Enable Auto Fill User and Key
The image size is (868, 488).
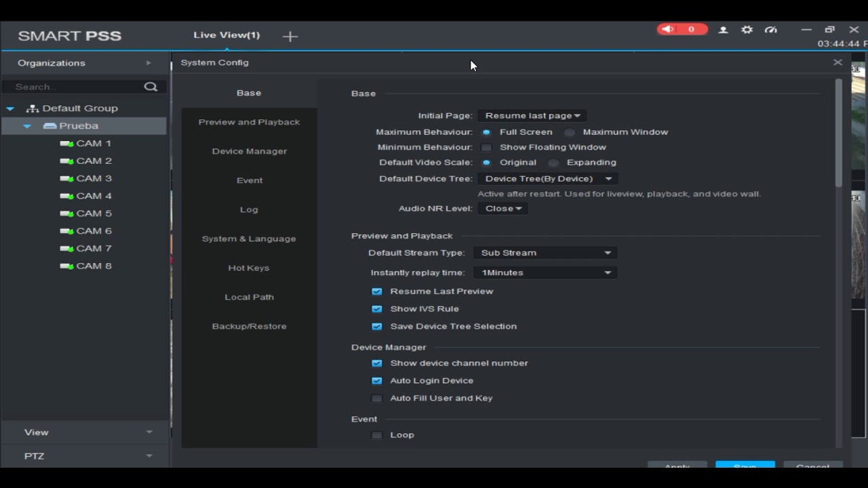pos(377,399)
